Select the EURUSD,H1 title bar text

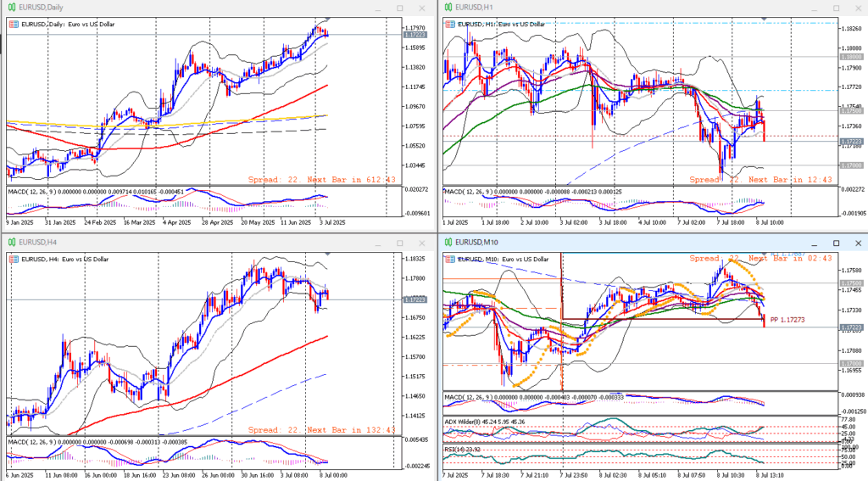474,8
